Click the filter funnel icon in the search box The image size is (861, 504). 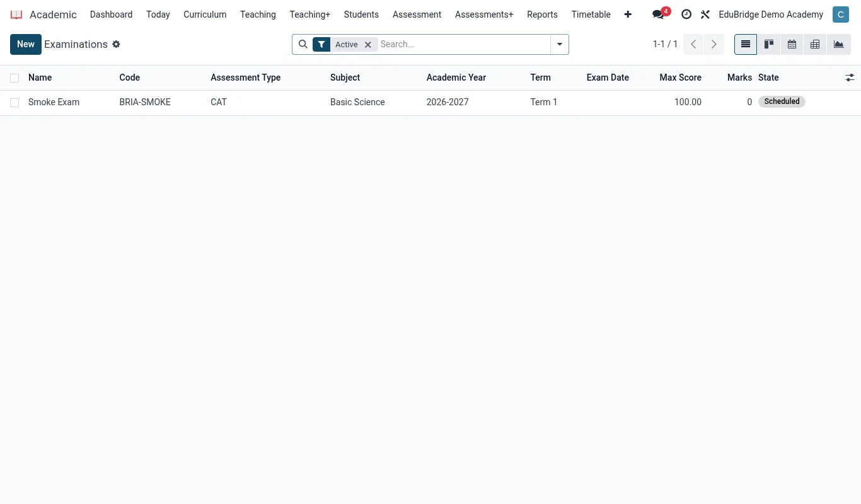pos(321,44)
